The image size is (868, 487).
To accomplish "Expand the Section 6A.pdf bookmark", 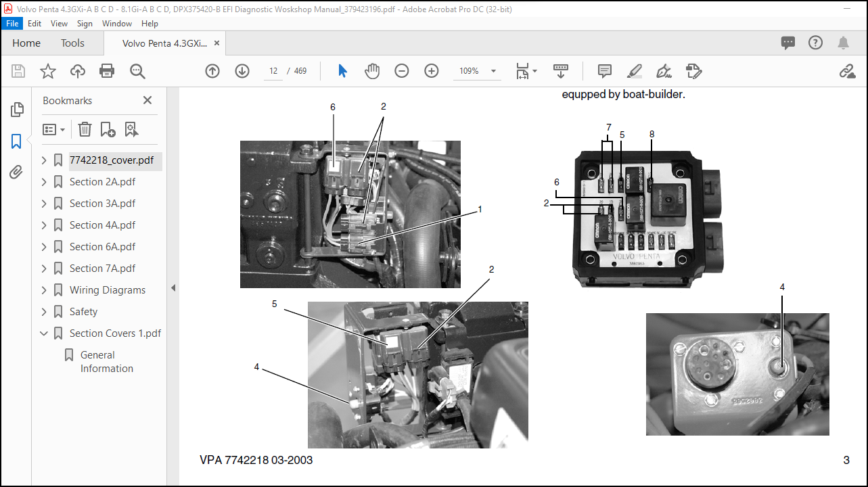I will point(44,247).
